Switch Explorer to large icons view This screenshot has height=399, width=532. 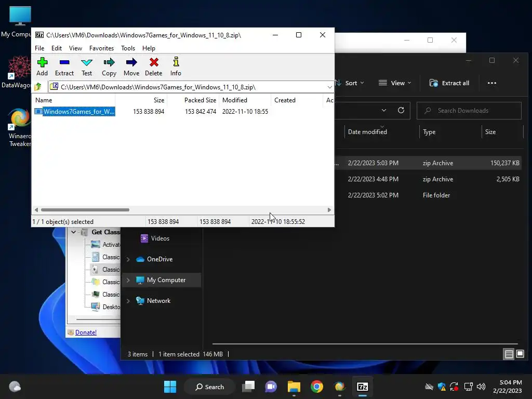coord(520,354)
